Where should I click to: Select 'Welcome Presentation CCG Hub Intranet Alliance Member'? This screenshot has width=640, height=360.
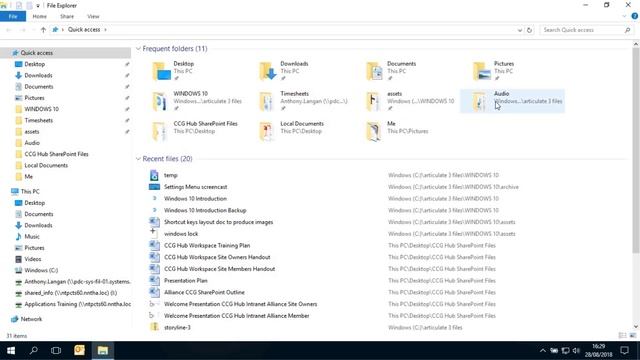(236, 316)
